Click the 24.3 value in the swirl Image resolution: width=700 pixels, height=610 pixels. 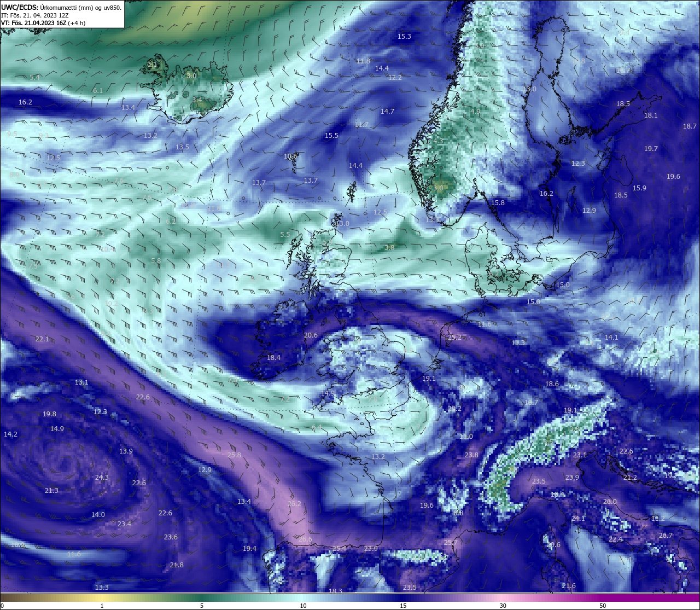(102, 478)
